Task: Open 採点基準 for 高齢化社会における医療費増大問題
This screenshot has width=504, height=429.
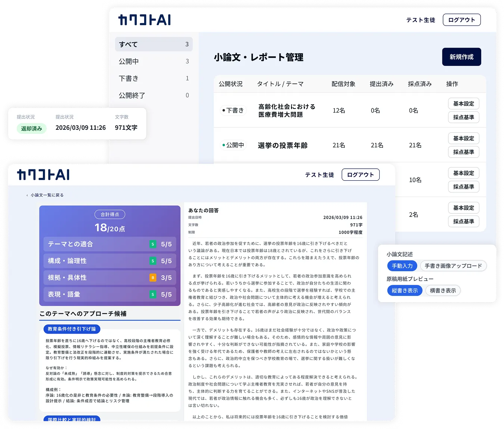Action: [x=464, y=117]
